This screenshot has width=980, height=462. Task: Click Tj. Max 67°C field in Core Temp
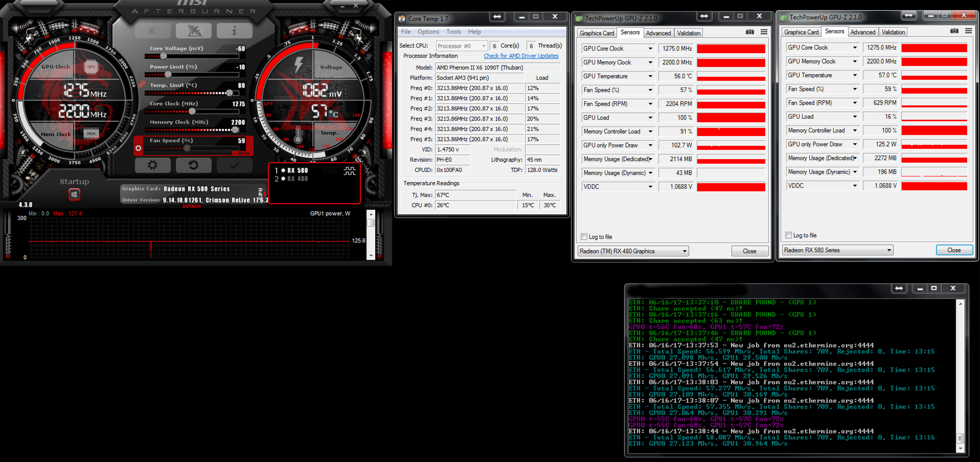point(475,195)
